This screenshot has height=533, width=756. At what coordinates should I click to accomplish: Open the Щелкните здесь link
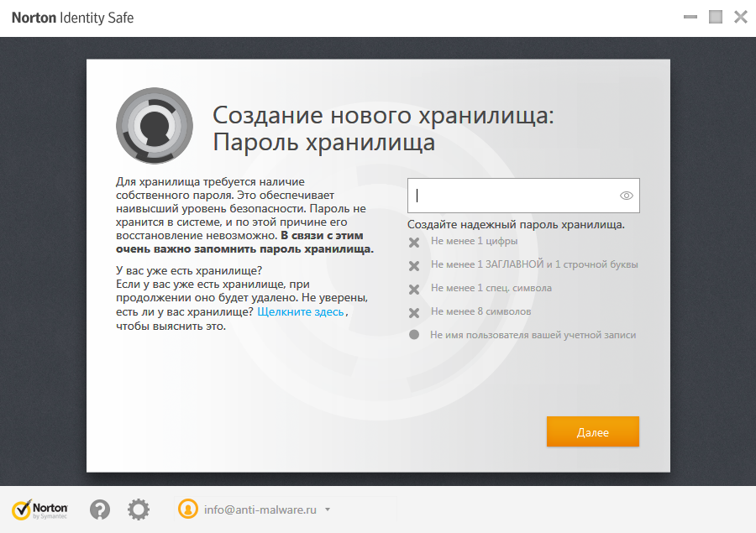click(301, 311)
